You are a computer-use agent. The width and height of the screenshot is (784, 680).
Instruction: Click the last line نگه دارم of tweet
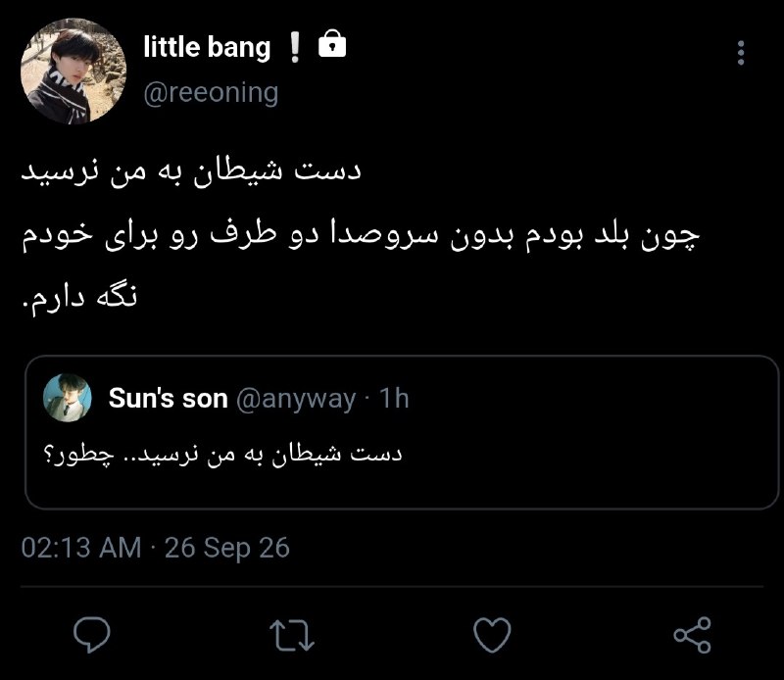[79, 299]
